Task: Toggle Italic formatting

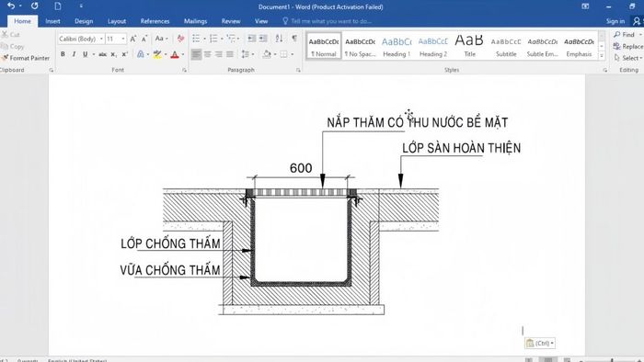Action: click(74, 54)
